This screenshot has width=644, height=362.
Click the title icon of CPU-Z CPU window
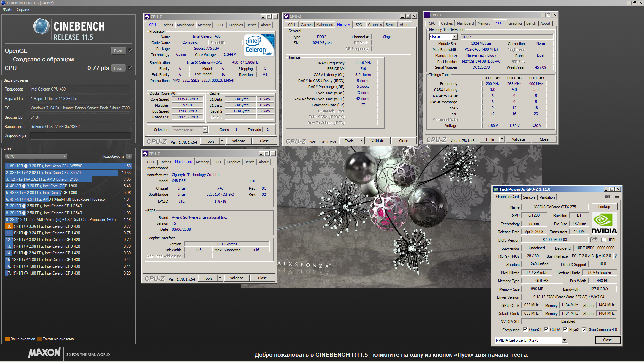pos(147,17)
